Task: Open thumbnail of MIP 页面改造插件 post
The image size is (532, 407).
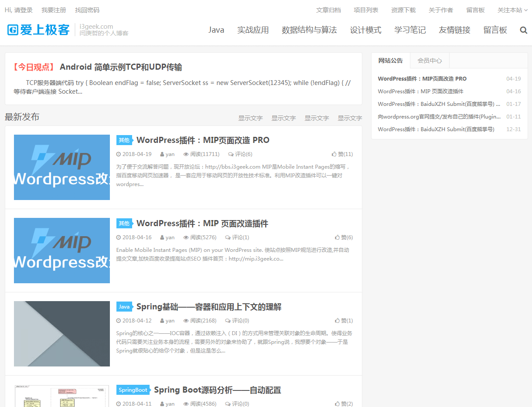Action: pos(62,251)
